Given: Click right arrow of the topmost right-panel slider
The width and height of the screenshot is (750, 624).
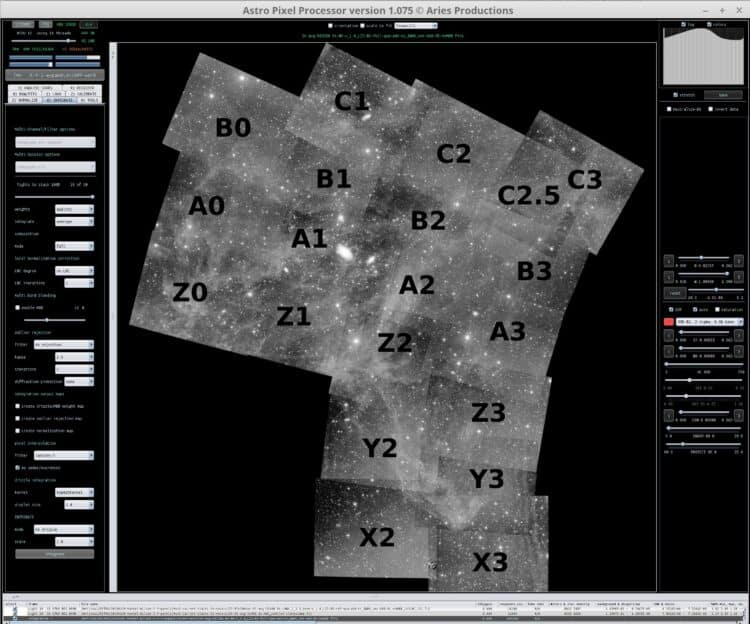Looking at the screenshot, I should pos(739,261).
